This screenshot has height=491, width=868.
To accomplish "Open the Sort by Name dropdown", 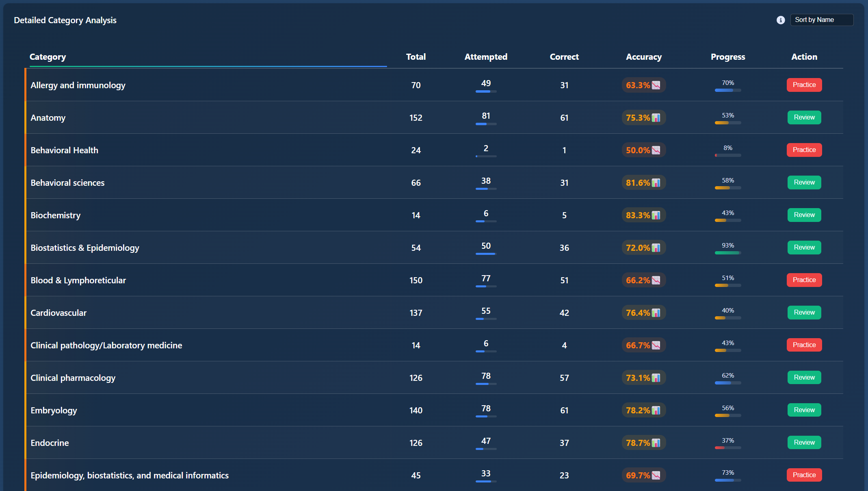I will [821, 20].
